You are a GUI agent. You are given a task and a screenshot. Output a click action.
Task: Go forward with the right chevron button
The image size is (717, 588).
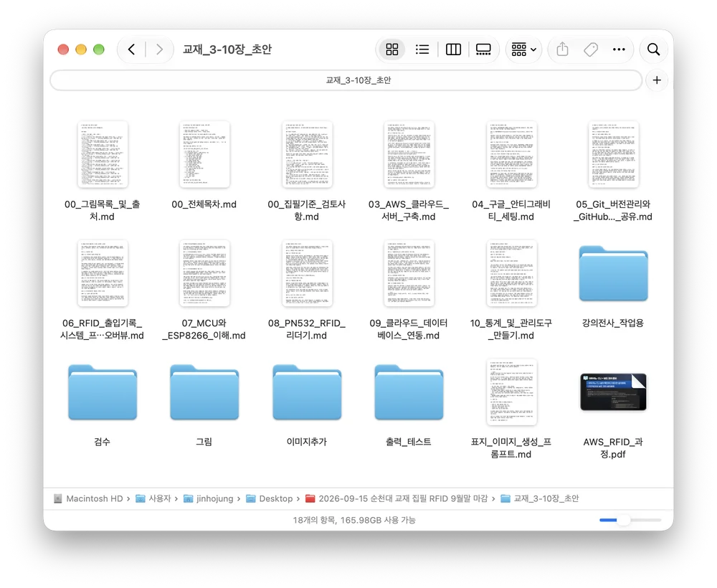click(159, 49)
